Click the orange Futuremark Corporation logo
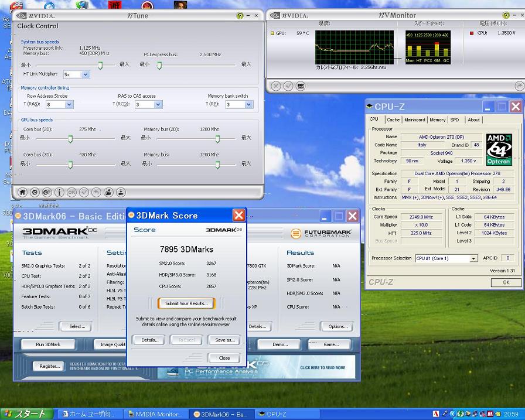This screenshot has width=525, height=420. pyautogui.click(x=321, y=233)
